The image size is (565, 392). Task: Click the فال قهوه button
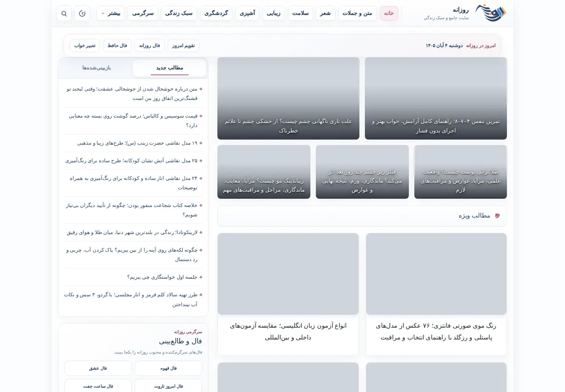[x=168, y=368]
